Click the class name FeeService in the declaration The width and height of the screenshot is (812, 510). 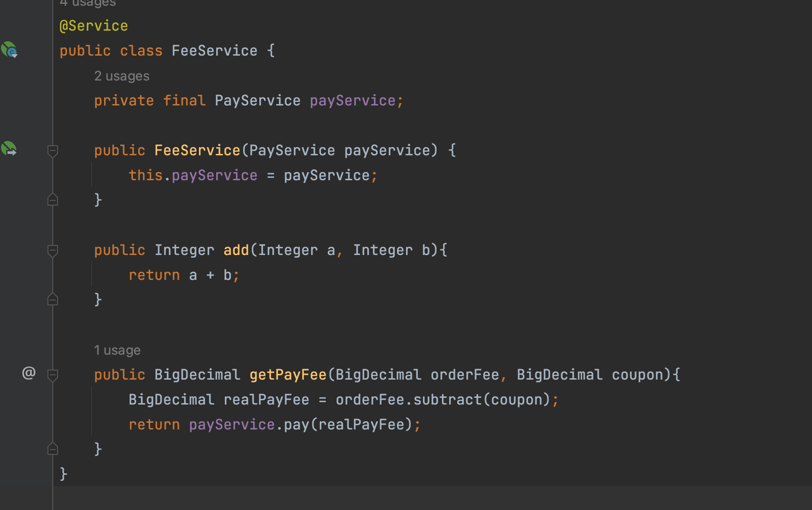tap(214, 51)
